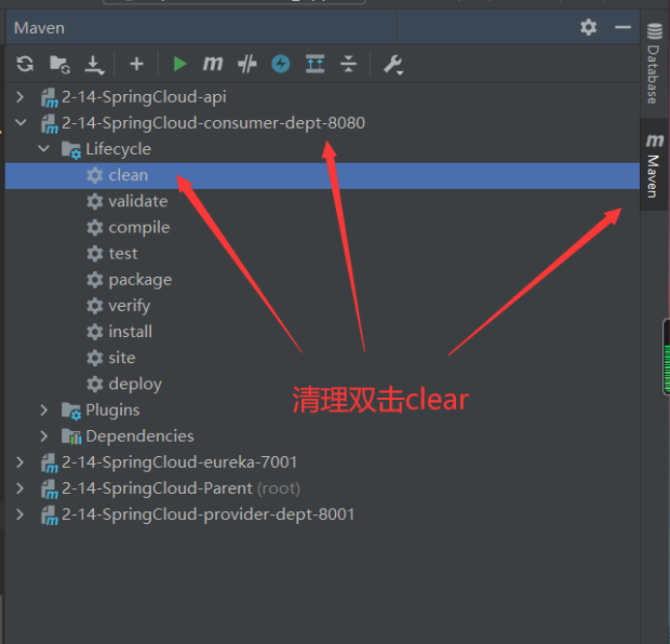Click gear icon beside validate
Screen dimensions: 670x644
(95, 201)
